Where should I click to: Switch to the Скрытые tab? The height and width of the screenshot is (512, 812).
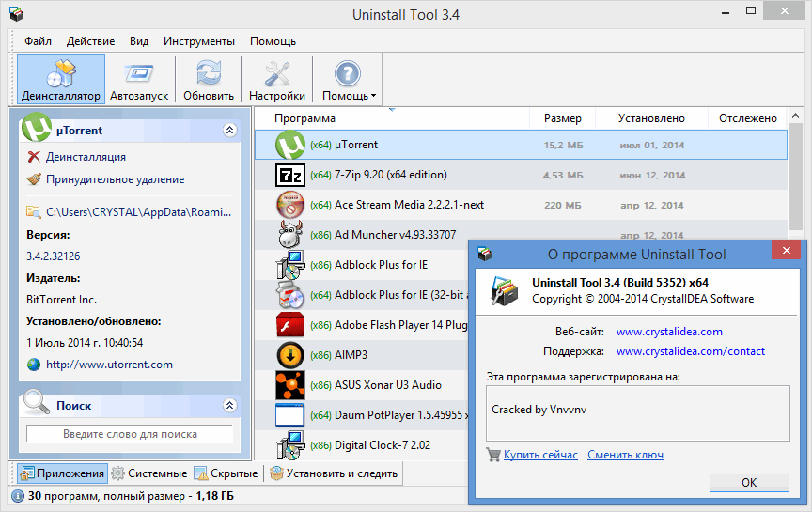coord(226,473)
